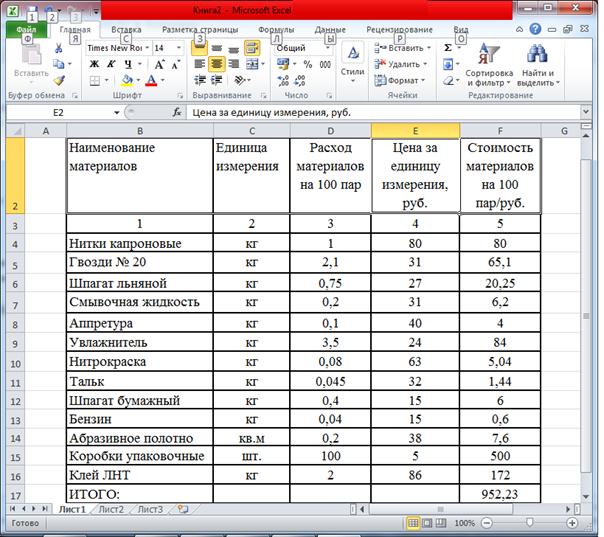The image size is (604, 537).
Task: Click the Paste (Вставить) clipboard icon
Action: [x=32, y=62]
